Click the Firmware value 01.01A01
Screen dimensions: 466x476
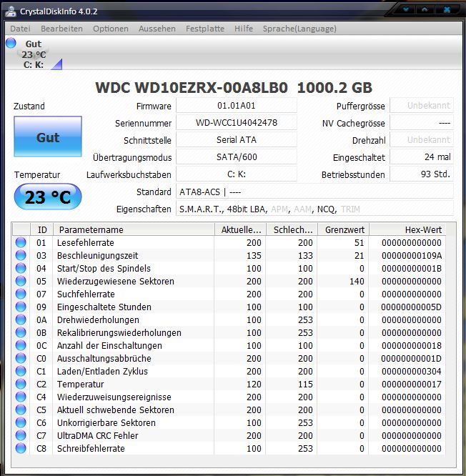237,106
